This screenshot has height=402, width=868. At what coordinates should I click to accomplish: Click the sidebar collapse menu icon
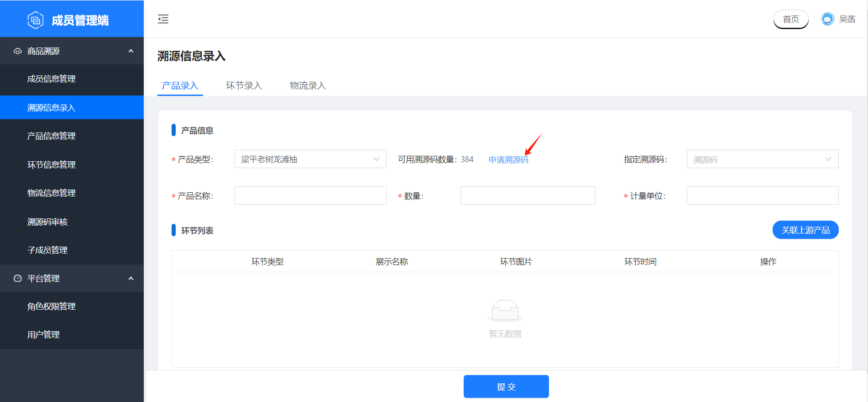click(163, 19)
